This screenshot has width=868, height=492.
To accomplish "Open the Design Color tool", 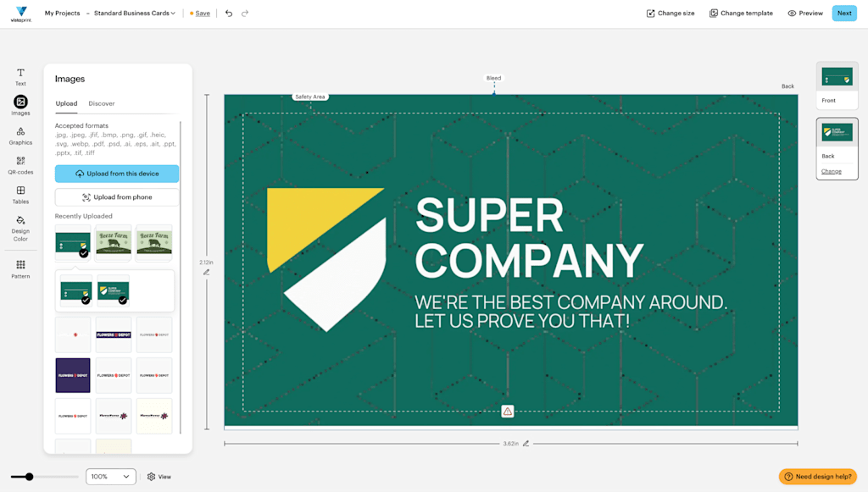I will [x=20, y=229].
